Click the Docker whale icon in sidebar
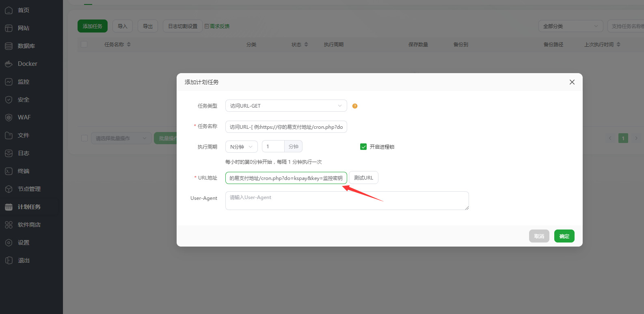The height and width of the screenshot is (314, 644). [9, 64]
